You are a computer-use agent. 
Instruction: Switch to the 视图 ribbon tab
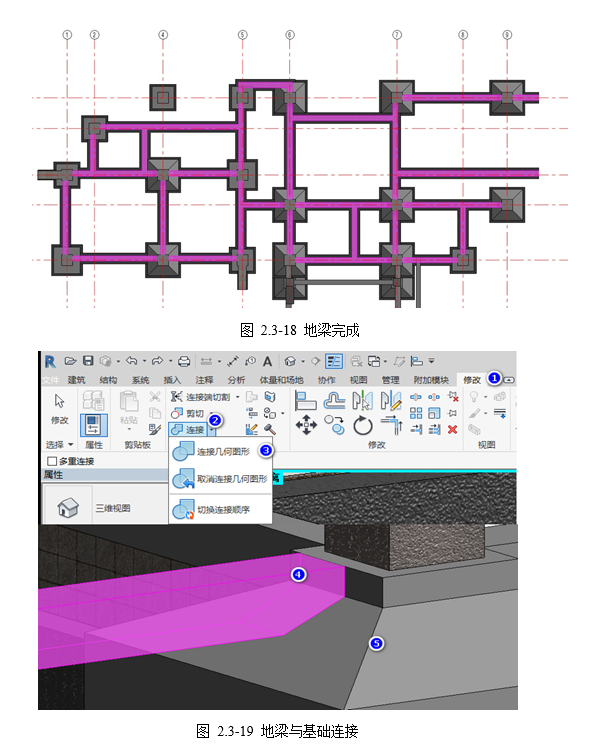pos(358,380)
